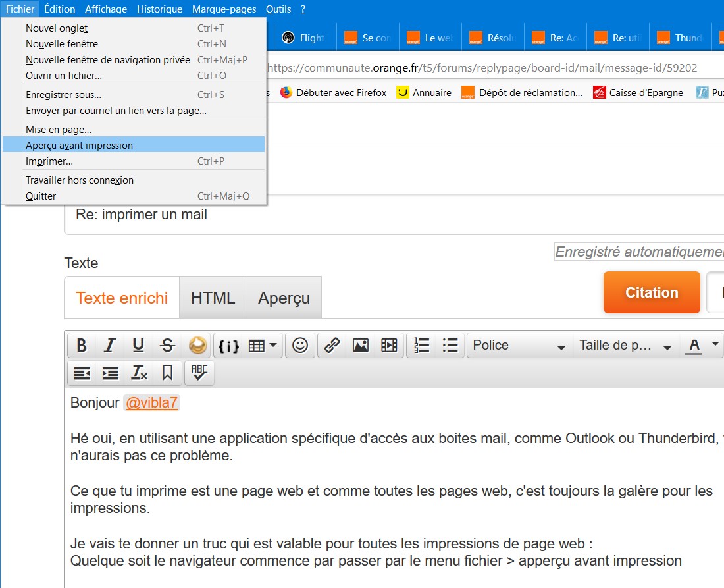The height and width of the screenshot is (588, 724).
Task: Open the Marque-pages menu
Action: [x=224, y=9]
